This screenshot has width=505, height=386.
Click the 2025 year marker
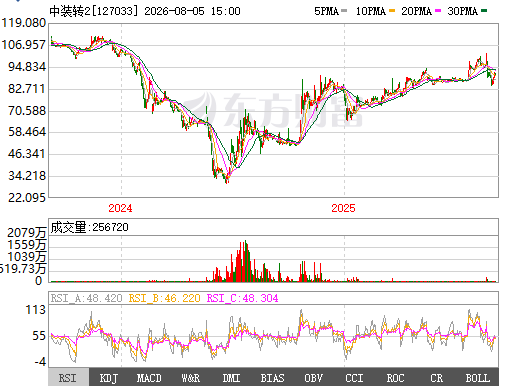pyautogui.click(x=343, y=208)
